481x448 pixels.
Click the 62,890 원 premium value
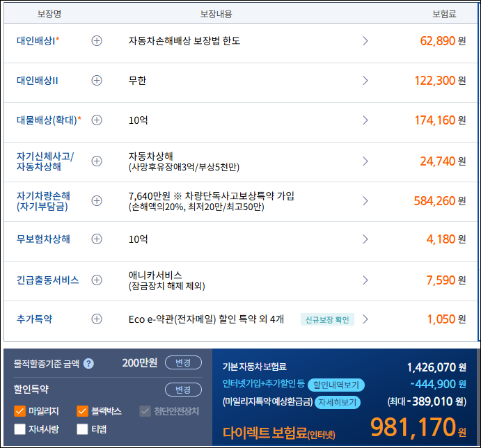click(443, 41)
